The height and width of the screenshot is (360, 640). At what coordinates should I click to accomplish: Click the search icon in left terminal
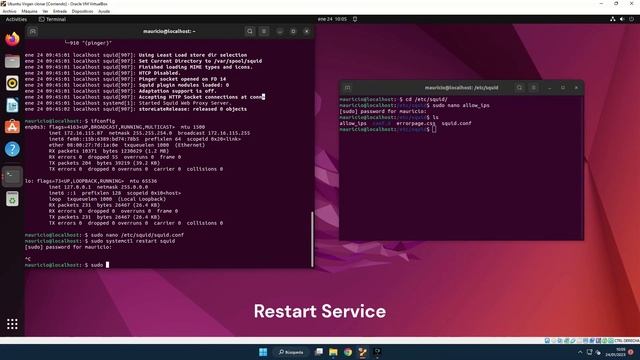tap(250, 31)
